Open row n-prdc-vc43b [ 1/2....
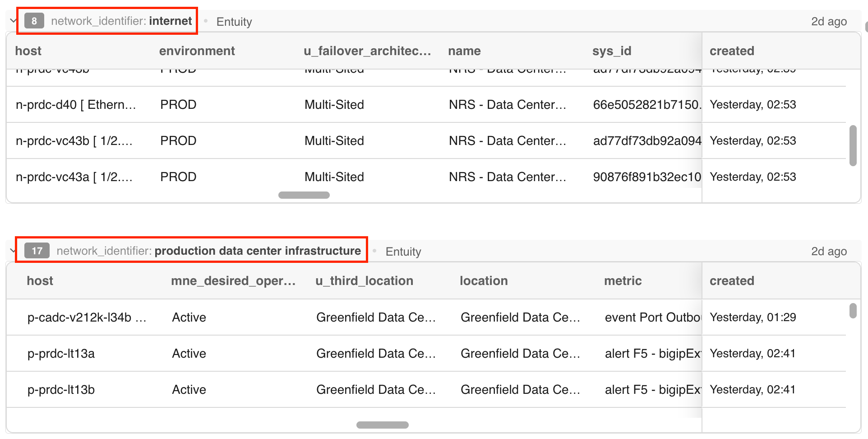Viewport: 868px width, 439px height. 74,141
